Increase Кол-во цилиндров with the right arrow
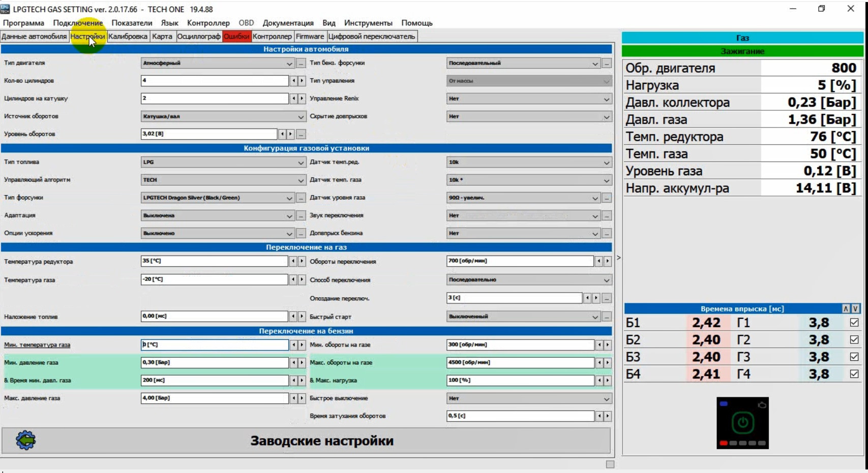The width and height of the screenshot is (868, 473). tap(302, 81)
